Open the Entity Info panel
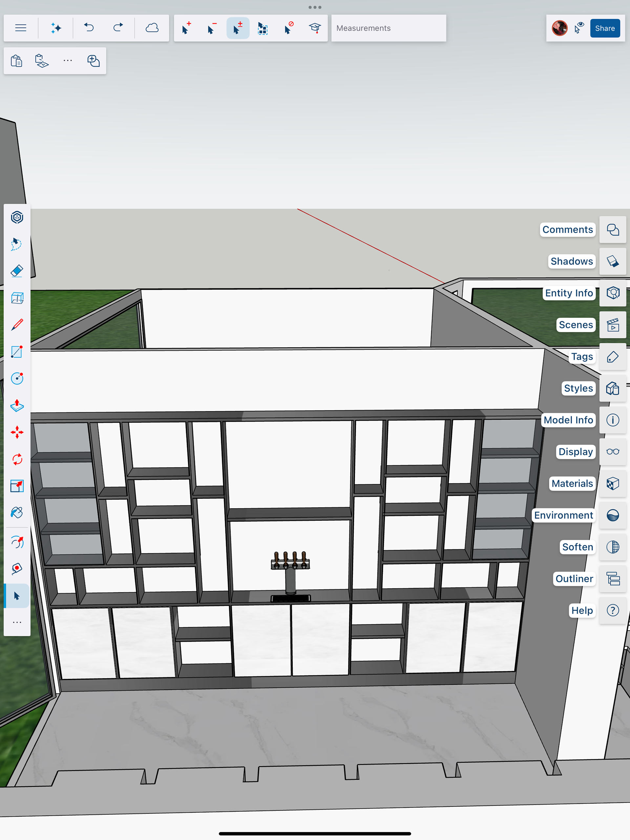Screen dimensions: 630x840 click(x=613, y=293)
